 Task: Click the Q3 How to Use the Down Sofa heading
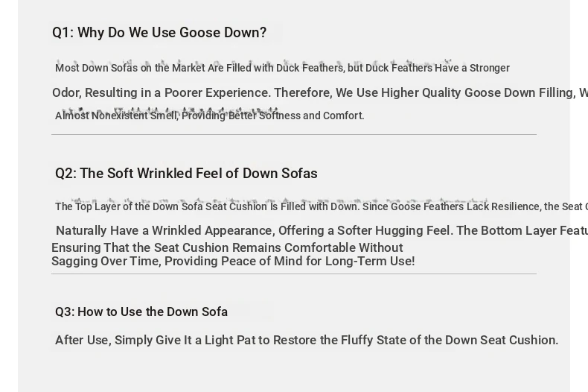point(141,312)
